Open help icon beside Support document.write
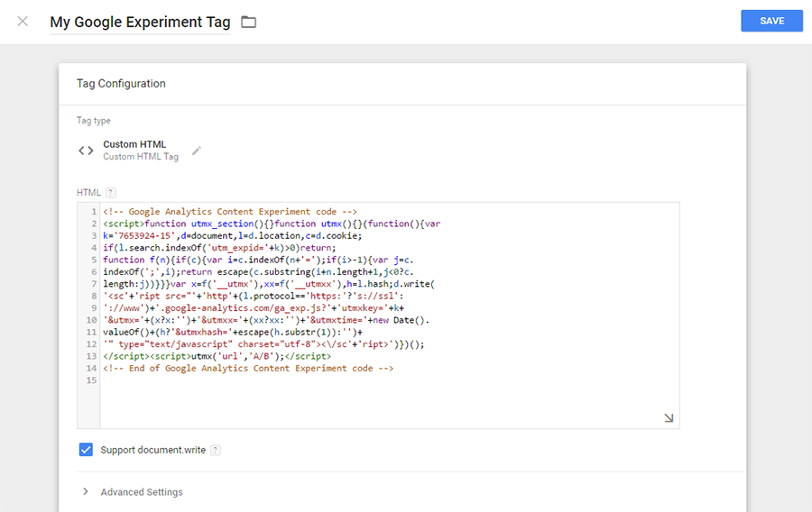This screenshot has width=812, height=512. (216, 450)
